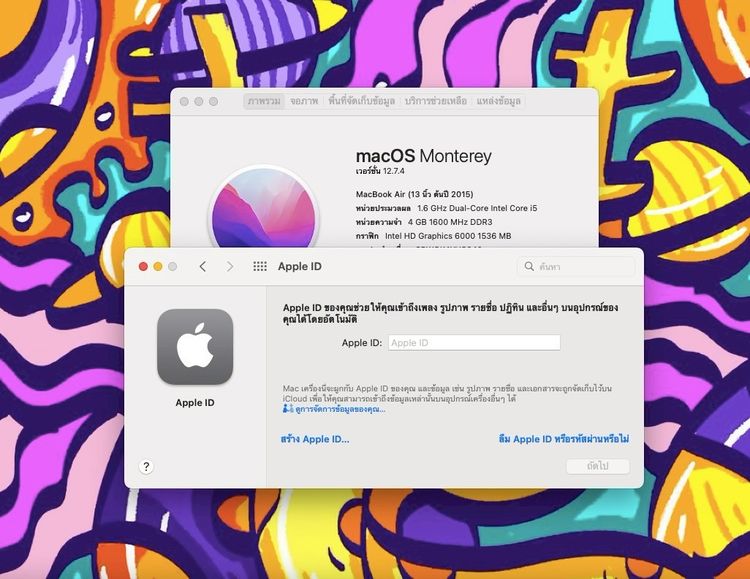Switch to แหล่งข้อมูล tab
This screenshot has width=750, height=579.
click(498, 101)
